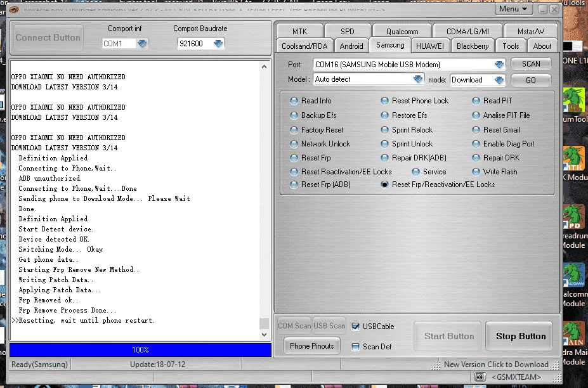Switch to the HUAWEI tab
The height and width of the screenshot is (388, 588).
[x=430, y=46]
